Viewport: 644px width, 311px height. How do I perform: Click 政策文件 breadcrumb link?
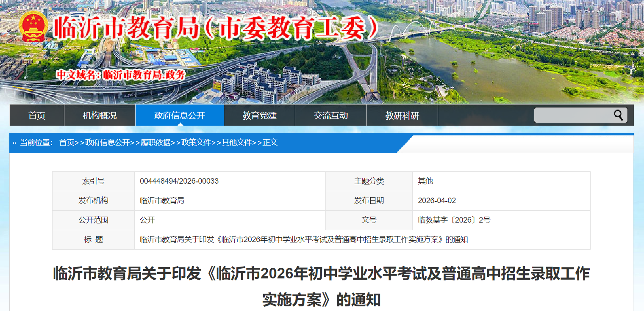(x=196, y=143)
